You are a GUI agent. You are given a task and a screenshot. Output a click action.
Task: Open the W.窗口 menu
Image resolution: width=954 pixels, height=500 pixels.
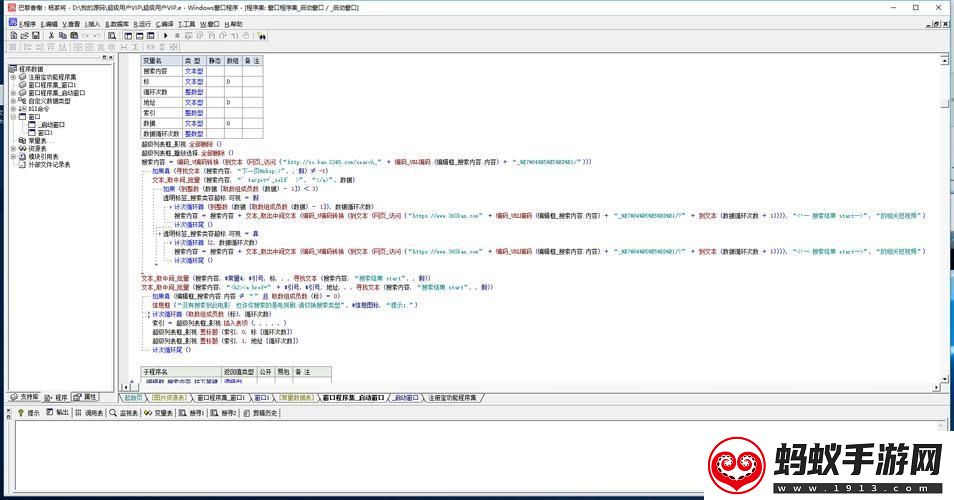coord(209,24)
